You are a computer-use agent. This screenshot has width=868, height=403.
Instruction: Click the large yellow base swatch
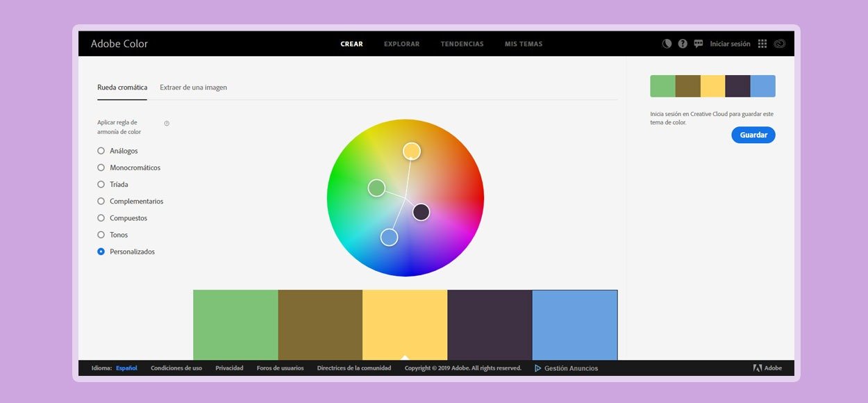(x=405, y=324)
